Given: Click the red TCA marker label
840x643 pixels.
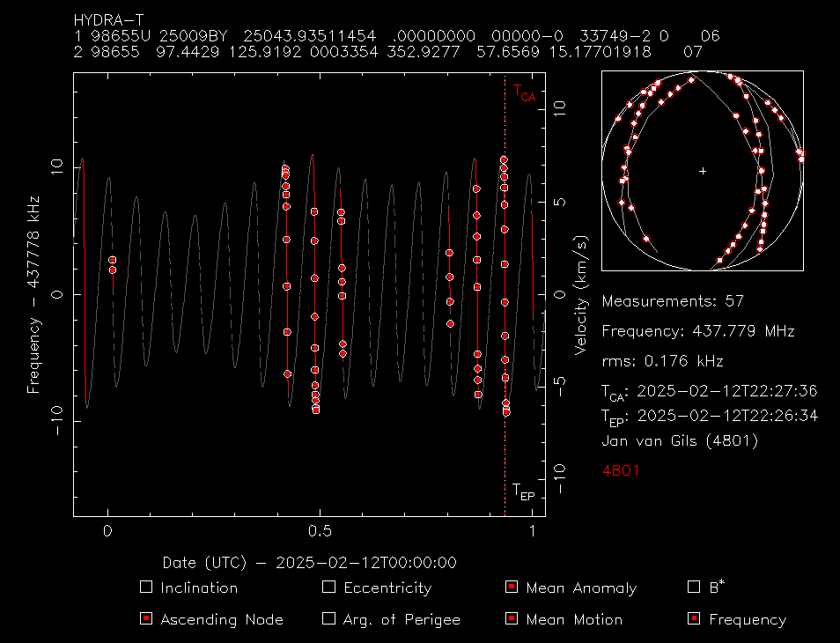Looking at the screenshot, I should (523, 92).
